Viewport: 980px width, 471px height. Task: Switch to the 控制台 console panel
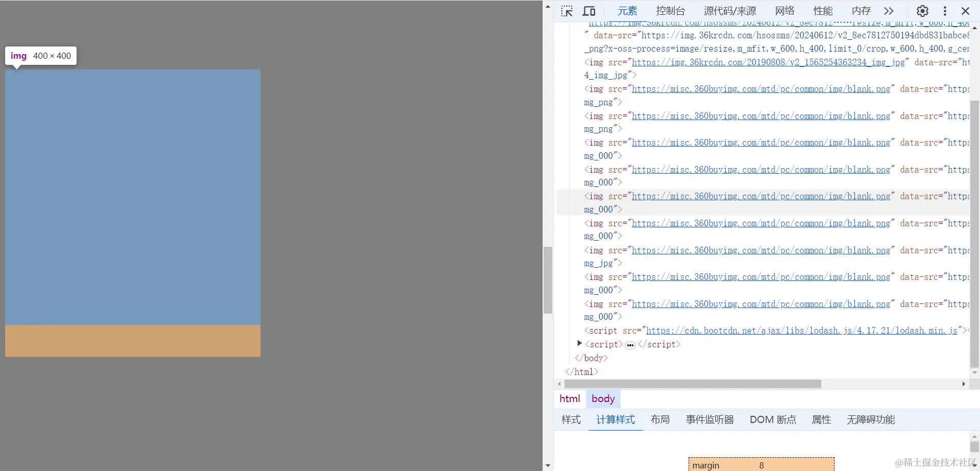(670, 11)
